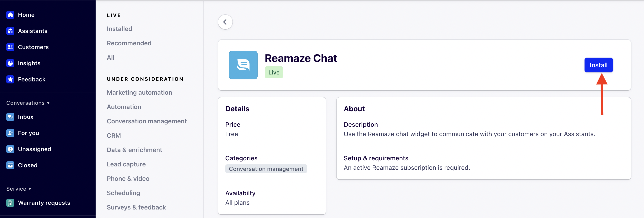
Task: Click the Warranty requests icon
Action: pyautogui.click(x=10, y=203)
